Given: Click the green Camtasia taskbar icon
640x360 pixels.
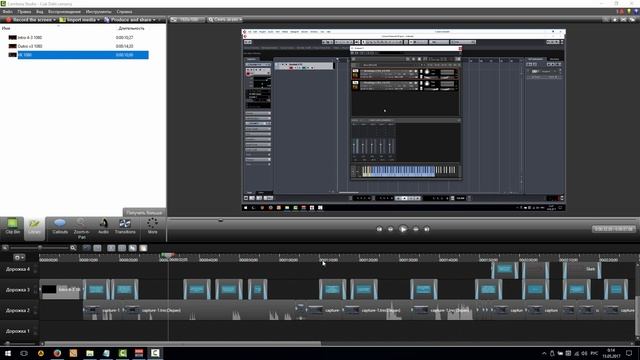Looking at the screenshot, I should [x=122, y=353].
